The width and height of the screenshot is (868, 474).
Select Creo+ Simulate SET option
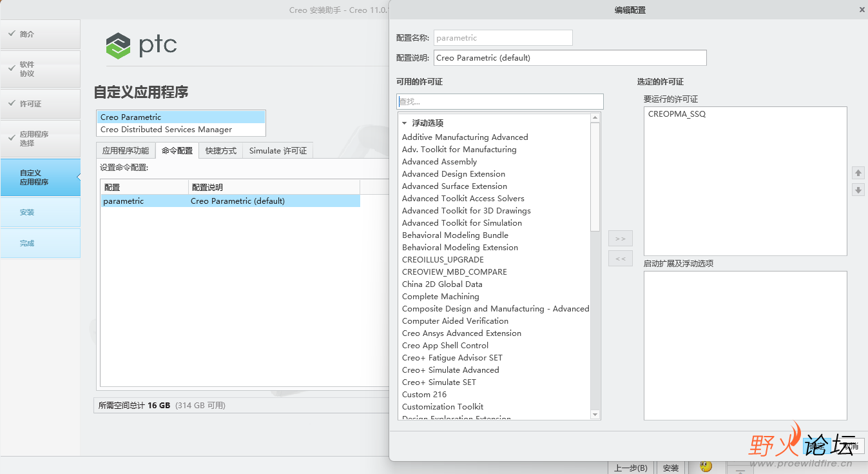pos(439,382)
